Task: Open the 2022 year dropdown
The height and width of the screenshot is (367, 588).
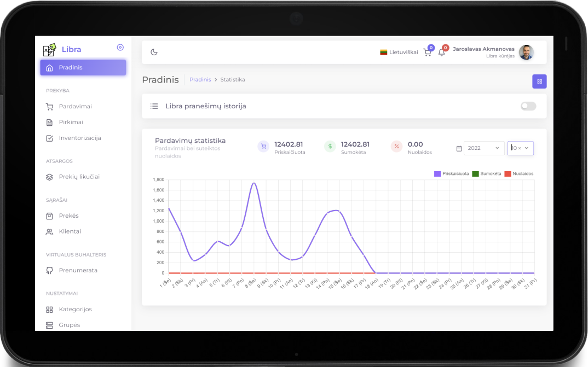Action: click(x=484, y=148)
